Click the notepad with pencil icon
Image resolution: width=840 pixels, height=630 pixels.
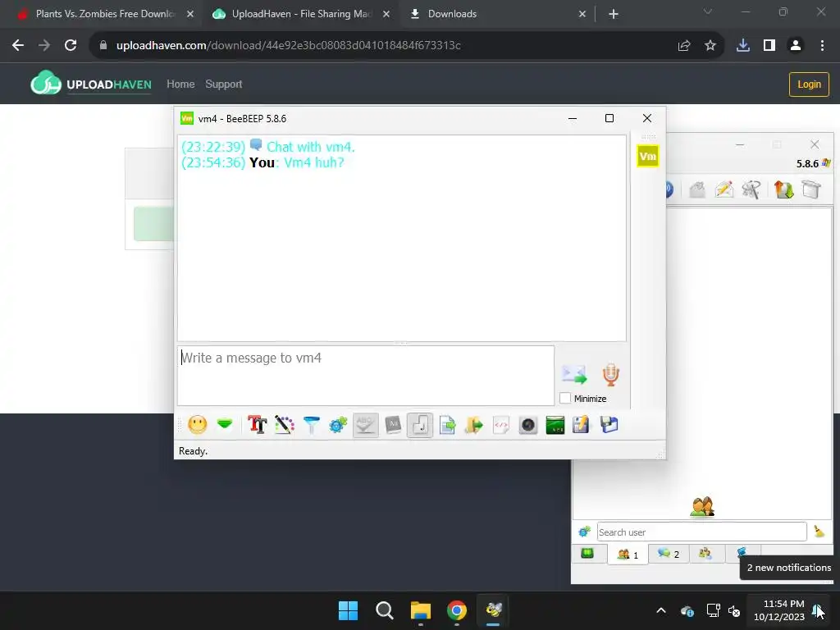coord(581,425)
